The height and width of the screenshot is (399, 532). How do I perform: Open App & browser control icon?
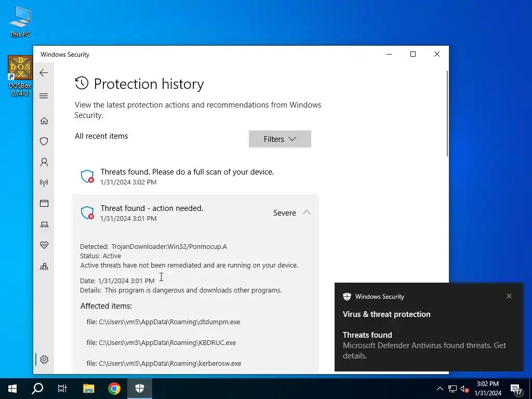(44, 204)
